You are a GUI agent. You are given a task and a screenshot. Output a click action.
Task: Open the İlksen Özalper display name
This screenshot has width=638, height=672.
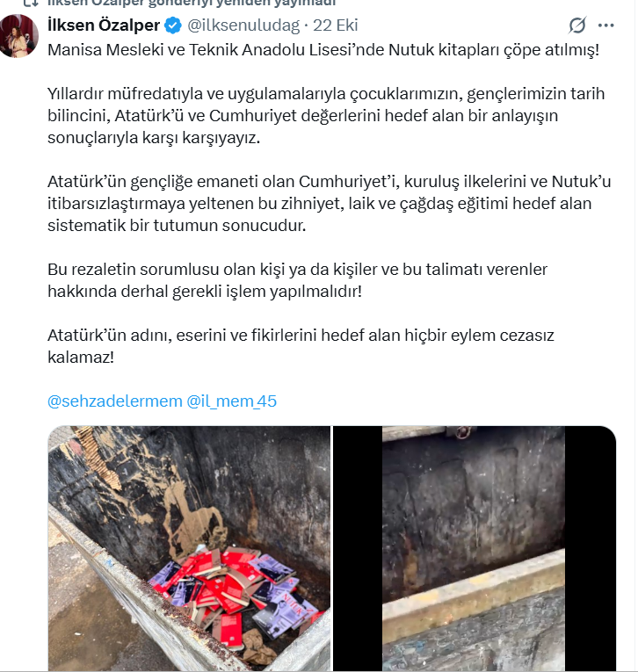[104, 25]
